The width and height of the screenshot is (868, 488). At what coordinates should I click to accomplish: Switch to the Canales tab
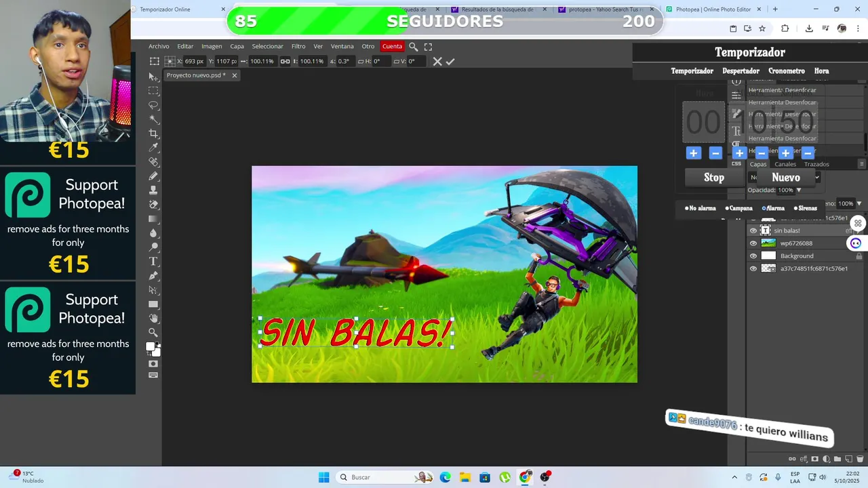click(785, 164)
